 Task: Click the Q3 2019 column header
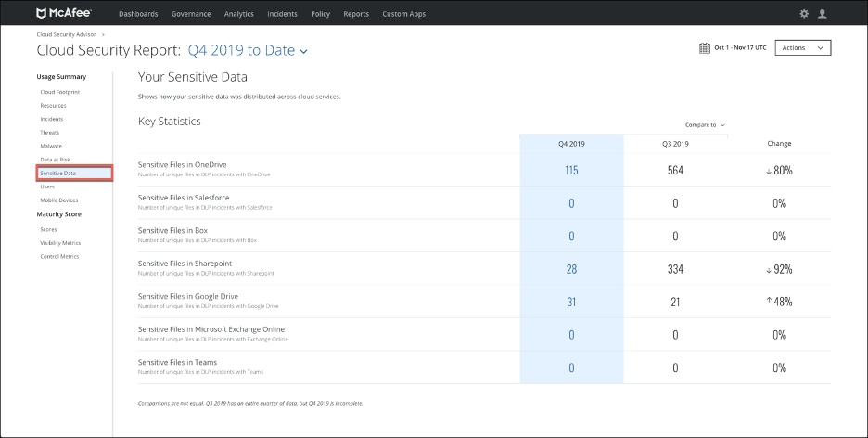(675, 144)
